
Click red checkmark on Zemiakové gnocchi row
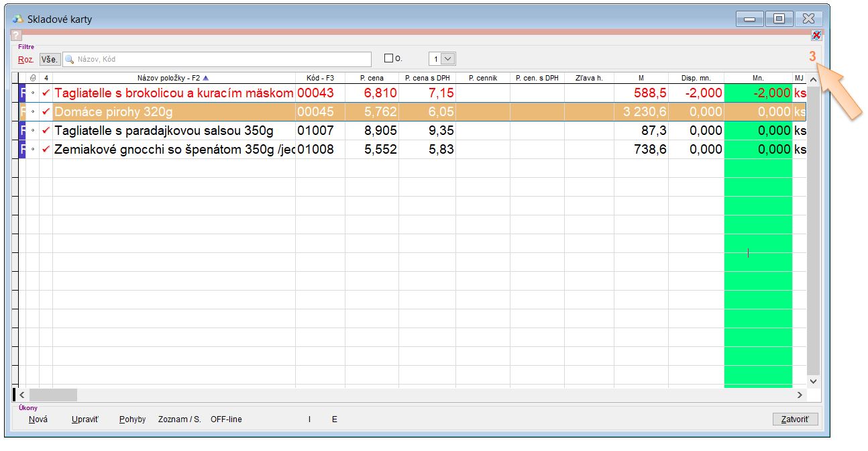tap(46, 149)
